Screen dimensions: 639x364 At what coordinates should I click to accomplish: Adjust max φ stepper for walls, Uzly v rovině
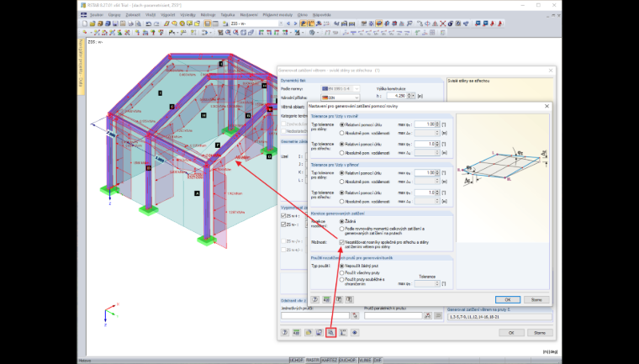point(438,124)
